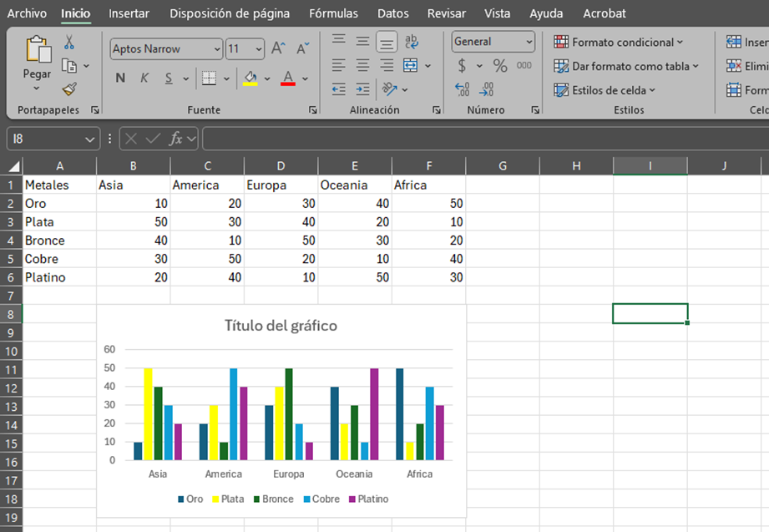769x532 pixels.
Task: Switch to the Fórmulas tab
Action: [333, 13]
